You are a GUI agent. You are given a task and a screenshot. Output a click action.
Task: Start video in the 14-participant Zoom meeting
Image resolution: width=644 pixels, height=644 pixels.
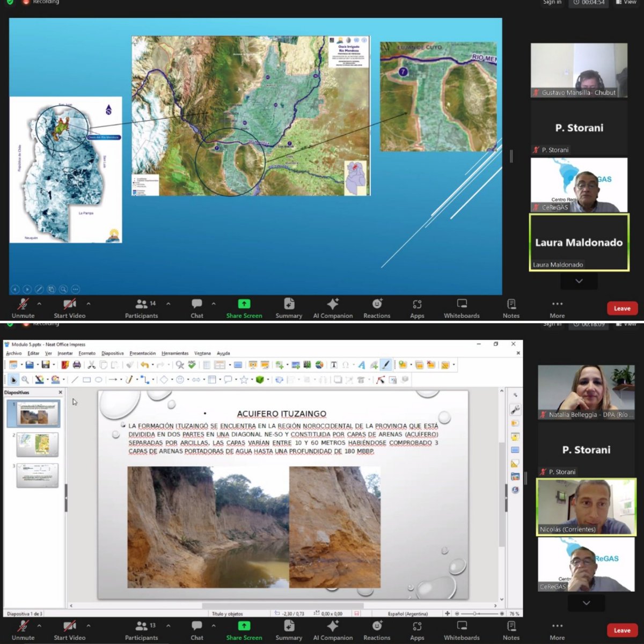tap(69, 308)
